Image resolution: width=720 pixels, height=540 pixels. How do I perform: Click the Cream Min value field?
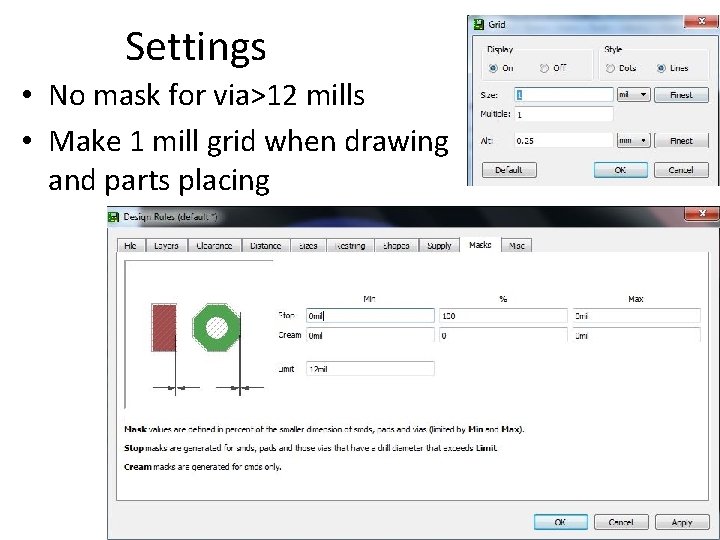click(x=370, y=335)
